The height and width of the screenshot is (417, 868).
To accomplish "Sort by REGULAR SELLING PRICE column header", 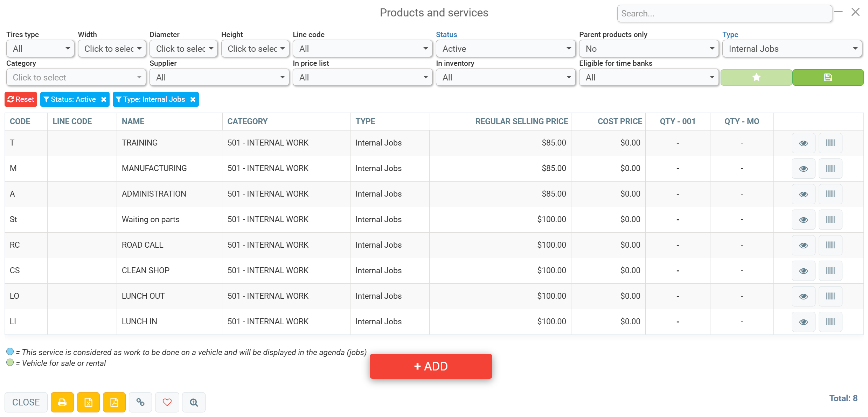I will 521,121.
